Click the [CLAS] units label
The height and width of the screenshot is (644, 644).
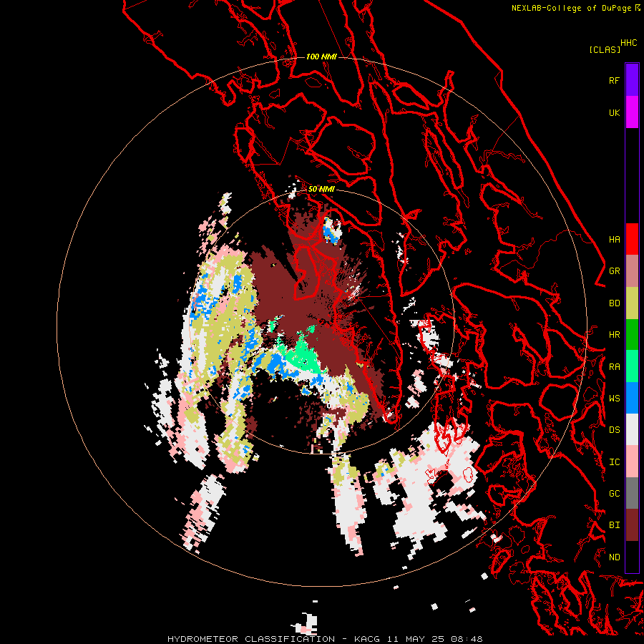pyautogui.click(x=605, y=49)
